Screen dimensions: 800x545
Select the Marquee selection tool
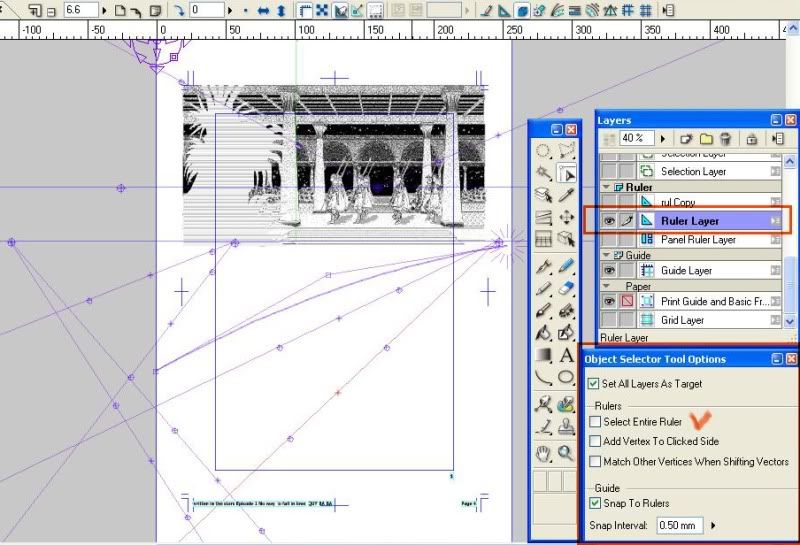tap(543, 151)
